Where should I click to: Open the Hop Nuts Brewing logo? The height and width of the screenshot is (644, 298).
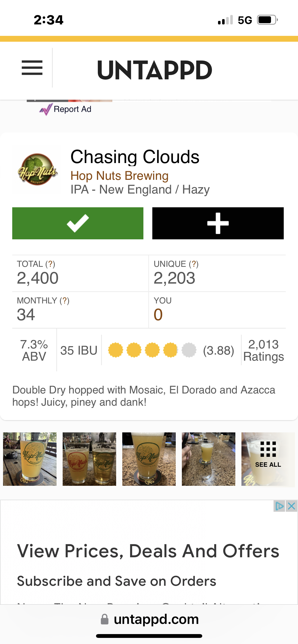point(37,169)
